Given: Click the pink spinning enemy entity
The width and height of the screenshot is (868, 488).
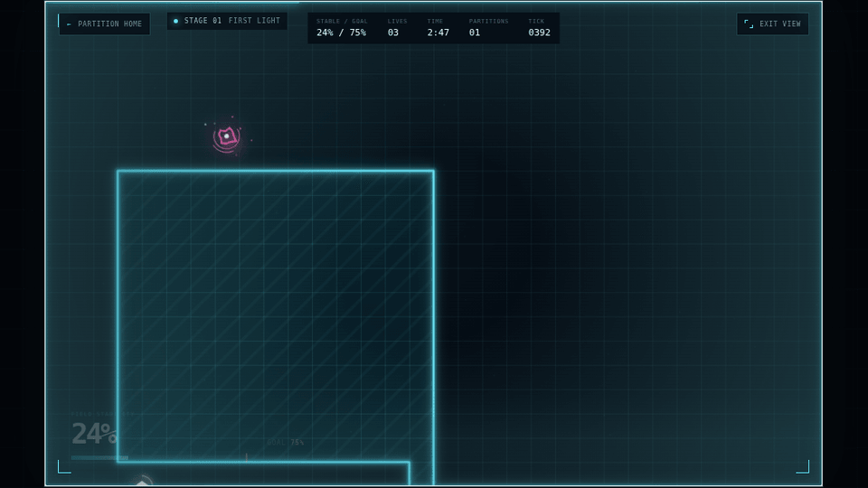Looking at the screenshot, I should pos(226,136).
